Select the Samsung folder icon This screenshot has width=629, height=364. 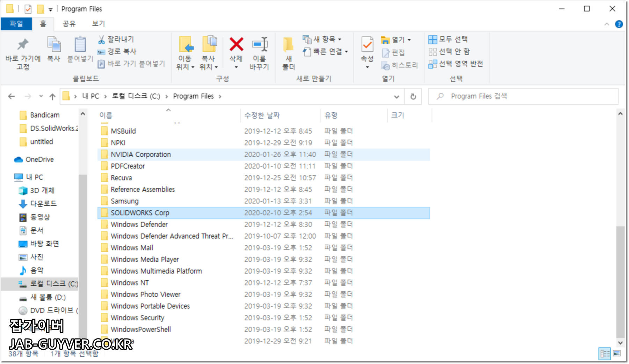click(x=104, y=201)
